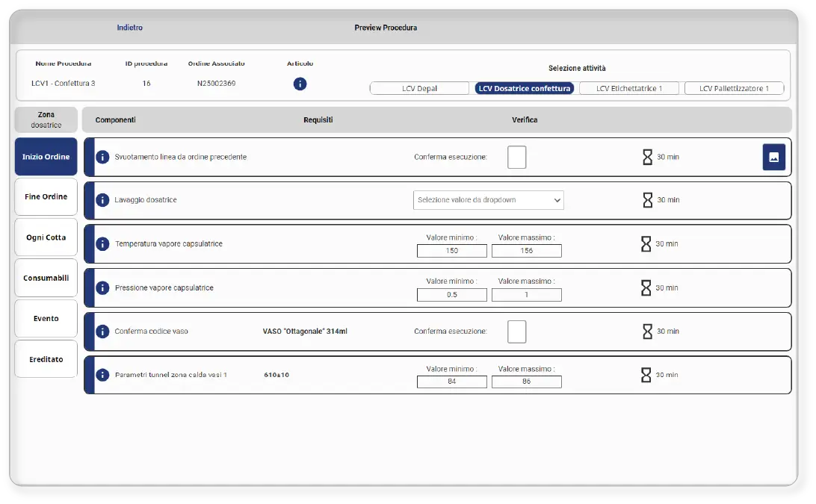Show info for Pressione vapore capsulatrice
Image resolution: width=816 pixels, height=504 pixels.
tap(102, 287)
